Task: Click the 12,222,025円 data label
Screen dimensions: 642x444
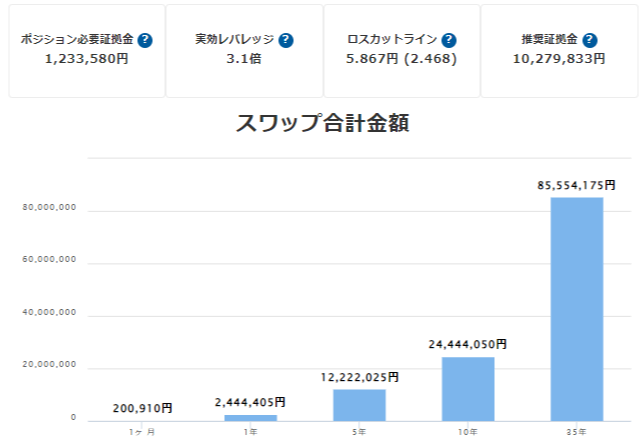Action: point(359,377)
